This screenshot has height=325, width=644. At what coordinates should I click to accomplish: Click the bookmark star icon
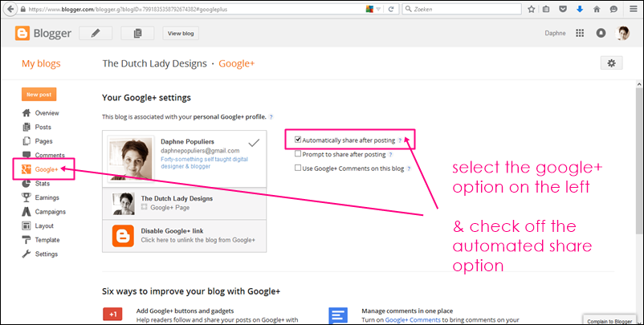tap(531, 9)
